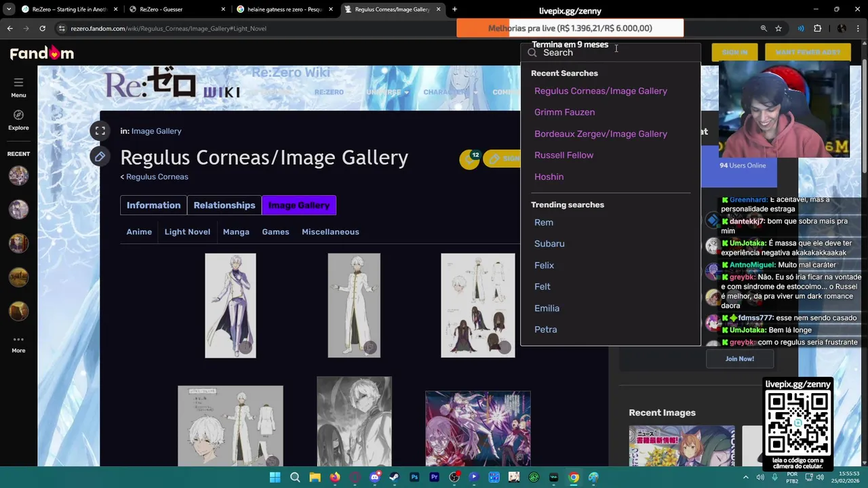The height and width of the screenshot is (488, 868).
Task: Click the Join Now! chat button
Action: tap(739, 359)
